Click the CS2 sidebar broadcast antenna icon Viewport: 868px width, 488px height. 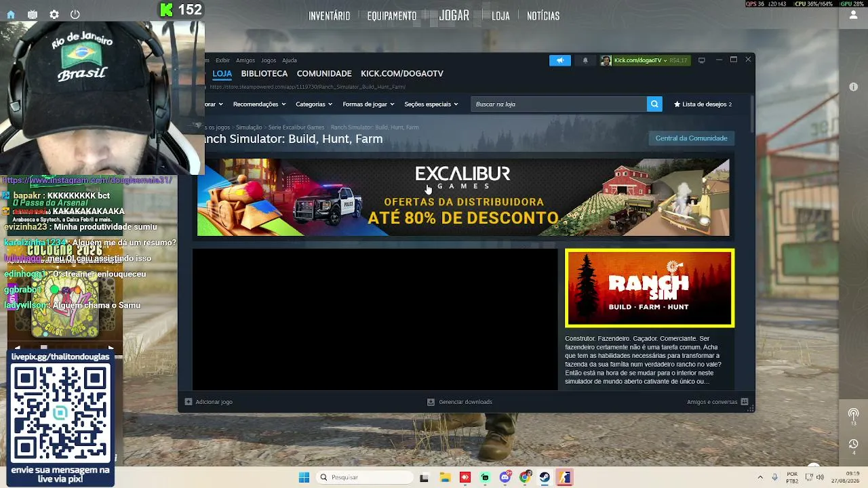(853, 414)
